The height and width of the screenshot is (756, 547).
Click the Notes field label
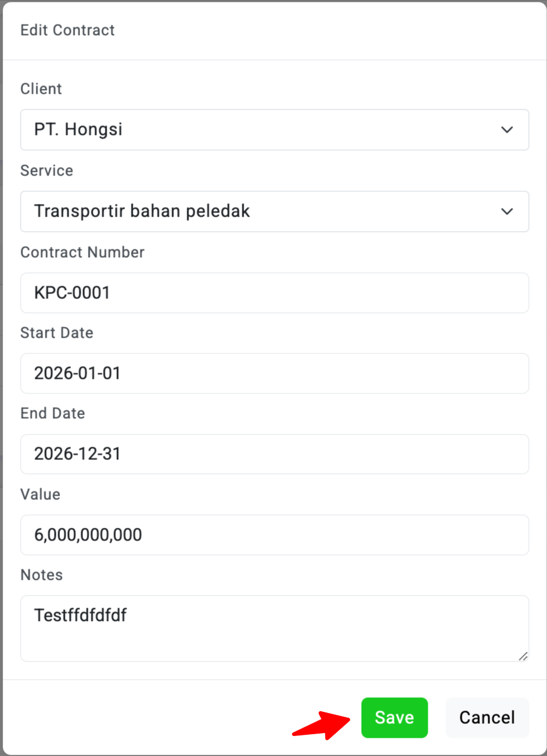(x=42, y=575)
